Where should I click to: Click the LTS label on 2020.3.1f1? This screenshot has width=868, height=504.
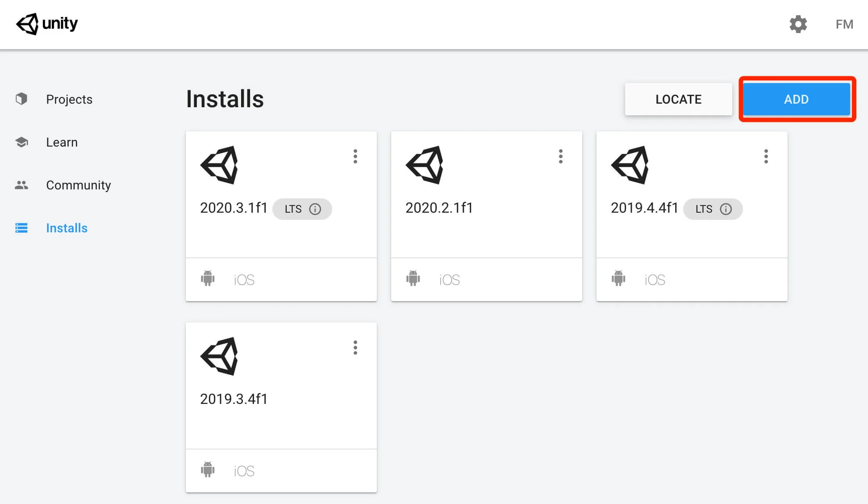(x=293, y=209)
